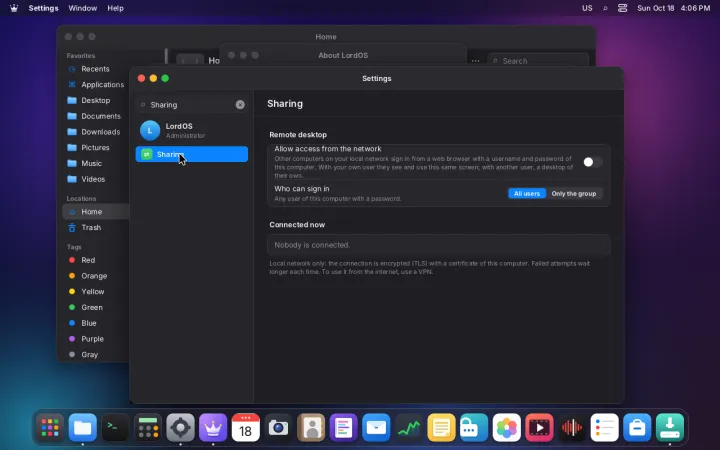Click the more options ellipsis in the Home window
720x450 pixels.
tap(475, 61)
